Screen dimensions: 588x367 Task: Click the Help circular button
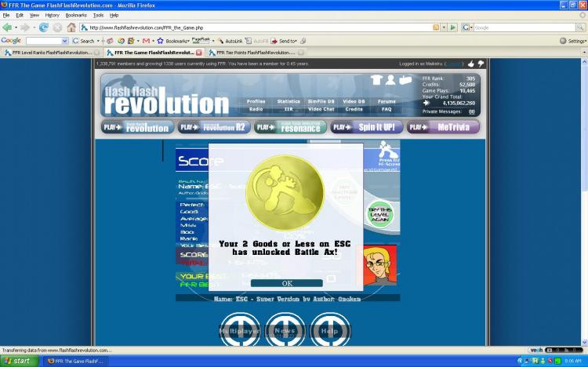coord(329,331)
